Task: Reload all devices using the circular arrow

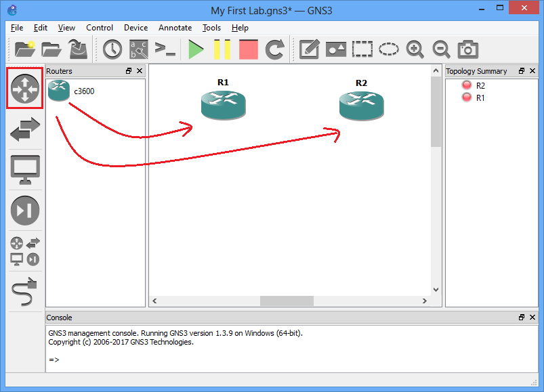Action: pyautogui.click(x=274, y=49)
